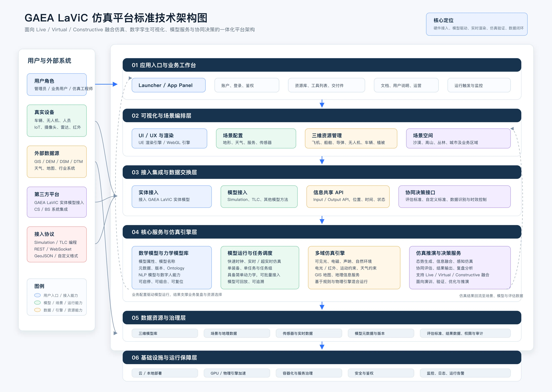Viewport: 552px width, 392px height.
Task: Click the text GIS 地图、地理信息服务
Action: point(337,275)
